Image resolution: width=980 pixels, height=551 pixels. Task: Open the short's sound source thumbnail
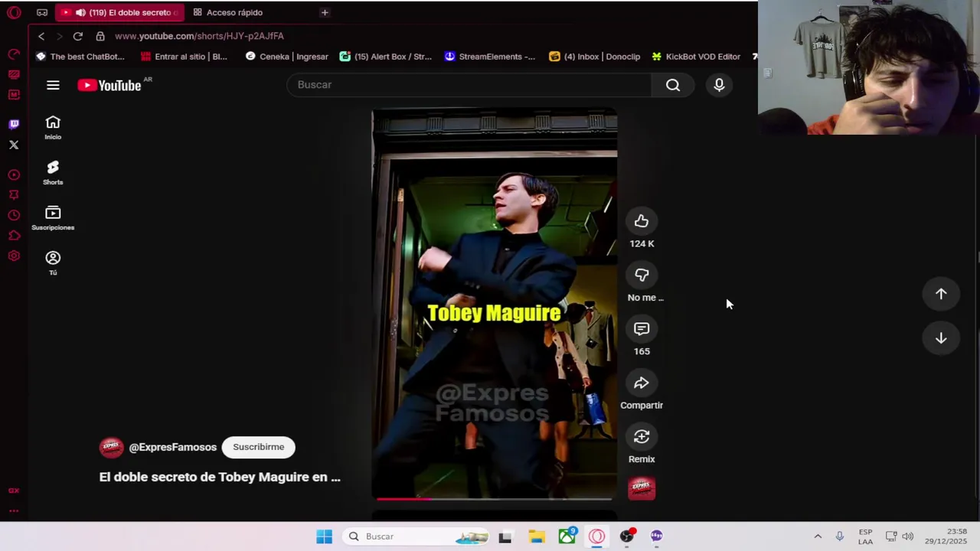tap(642, 488)
